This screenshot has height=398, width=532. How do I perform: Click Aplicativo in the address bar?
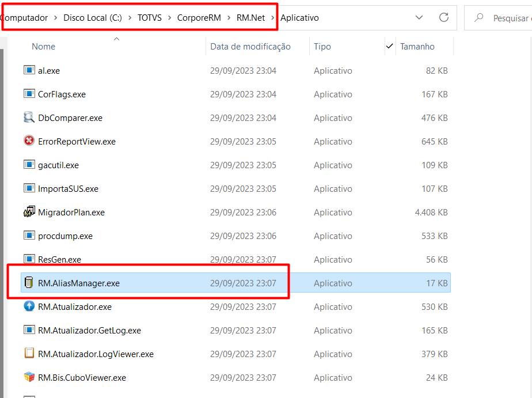pos(299,18)
